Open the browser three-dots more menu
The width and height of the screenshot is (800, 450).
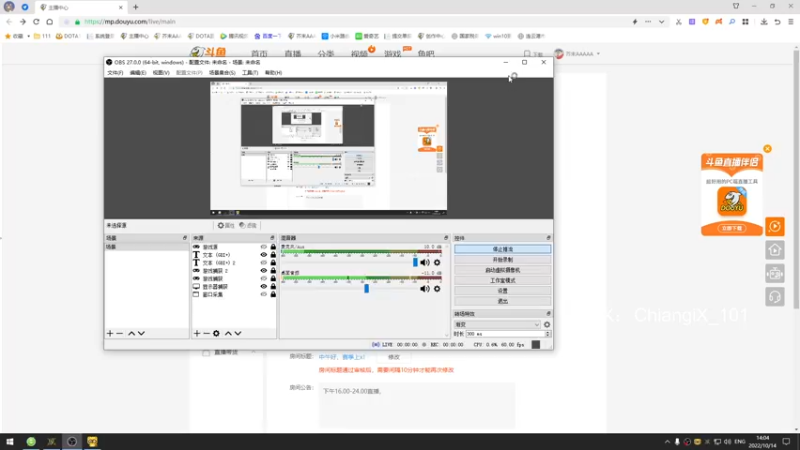point(648,21)
